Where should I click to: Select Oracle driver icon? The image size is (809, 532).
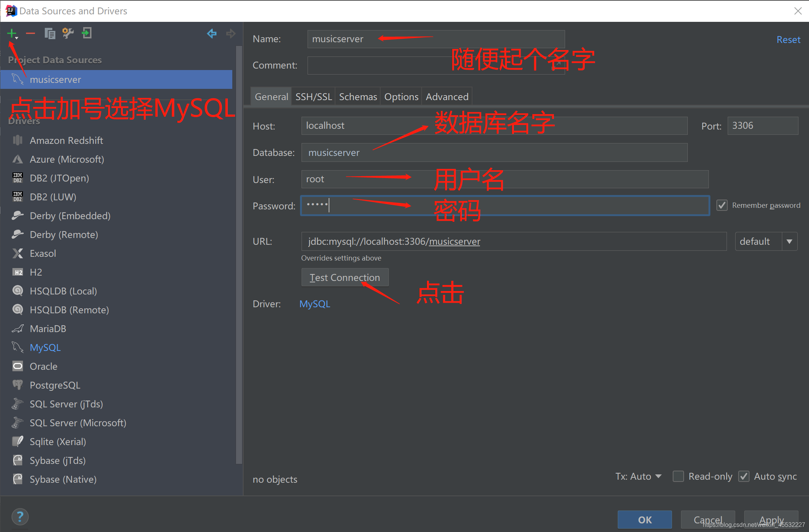(18, 366)
